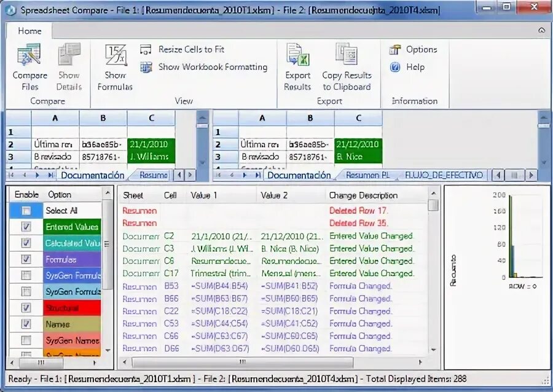The height and width of the screenshot is (392, 553).
Task: Go to next sheet tab in left file pane
Action: point(37,175)
